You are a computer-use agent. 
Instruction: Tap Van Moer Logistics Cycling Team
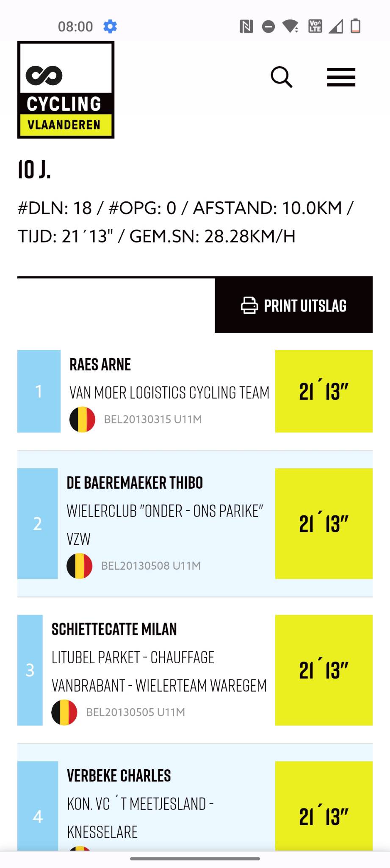coord(169,392)
